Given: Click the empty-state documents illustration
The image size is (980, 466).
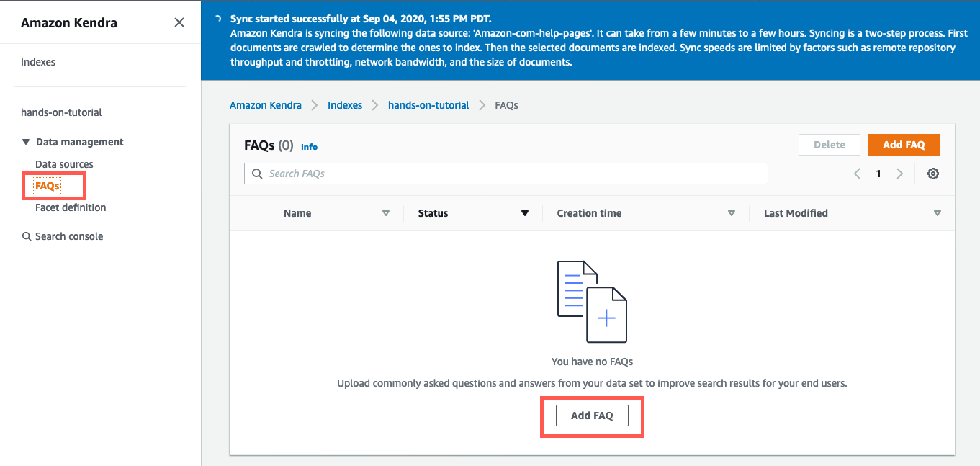Looking at the screenshot, I should 592,302.
